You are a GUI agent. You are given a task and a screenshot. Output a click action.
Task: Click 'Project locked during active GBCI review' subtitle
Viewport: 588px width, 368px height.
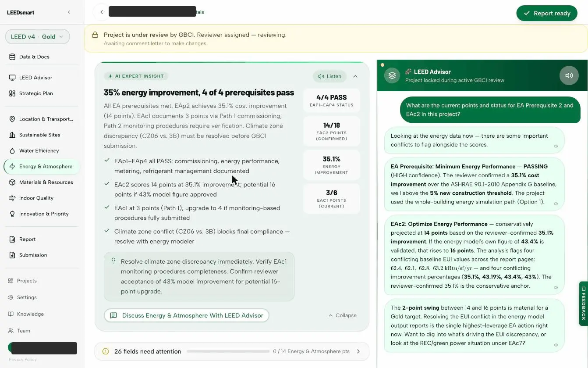click(455, 80)
